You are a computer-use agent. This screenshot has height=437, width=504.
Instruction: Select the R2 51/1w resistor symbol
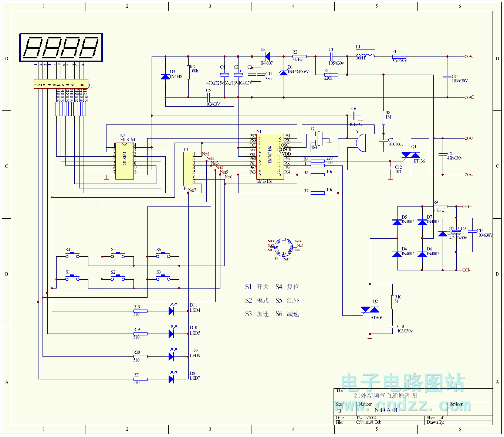coord(300,57)
